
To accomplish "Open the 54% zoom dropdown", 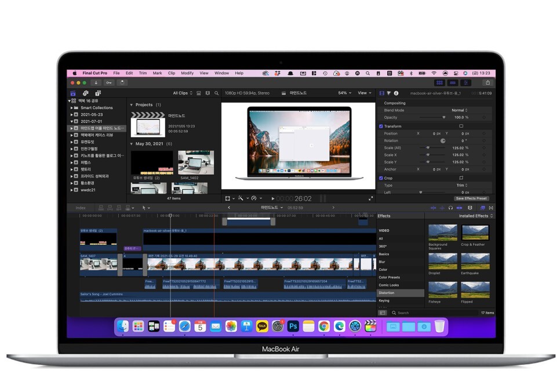I will tap(345, 93).
